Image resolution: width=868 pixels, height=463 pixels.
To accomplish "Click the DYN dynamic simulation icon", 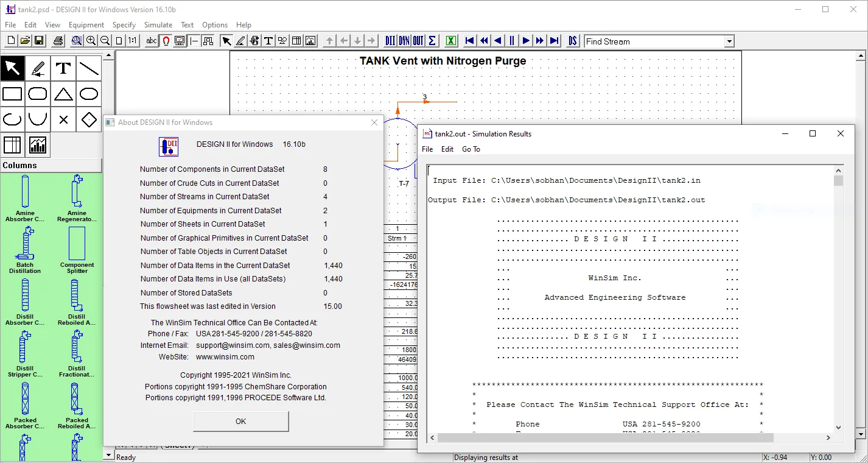I will click(x=404, y=41).
